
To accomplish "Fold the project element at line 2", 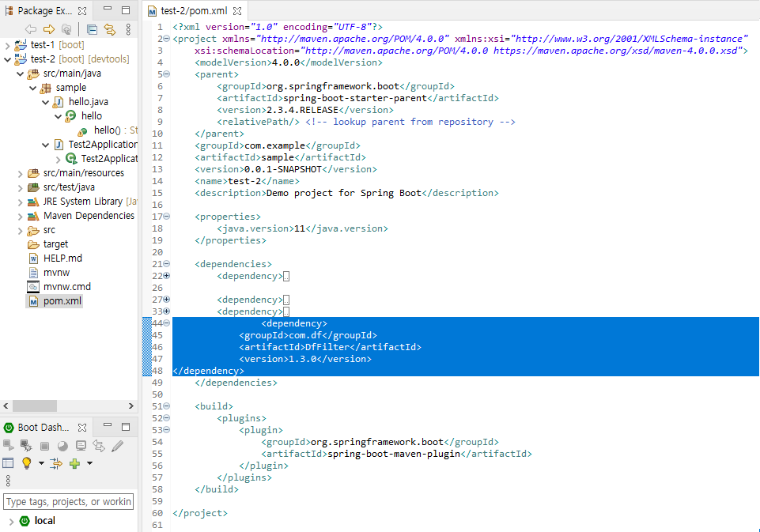I will click(x=166, y=39).
